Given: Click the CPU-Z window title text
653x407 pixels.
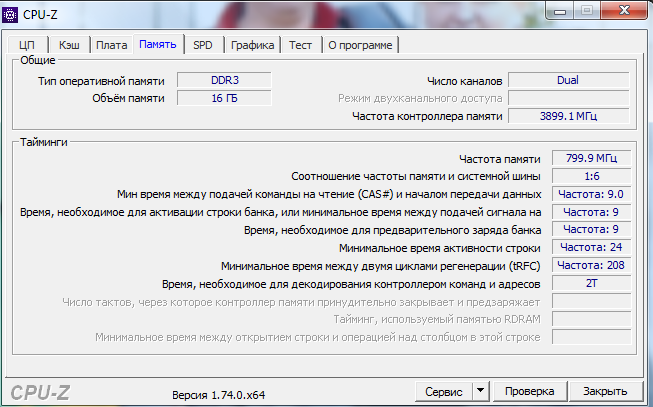Looking at the screenshot, I should [x=40, y=15].
